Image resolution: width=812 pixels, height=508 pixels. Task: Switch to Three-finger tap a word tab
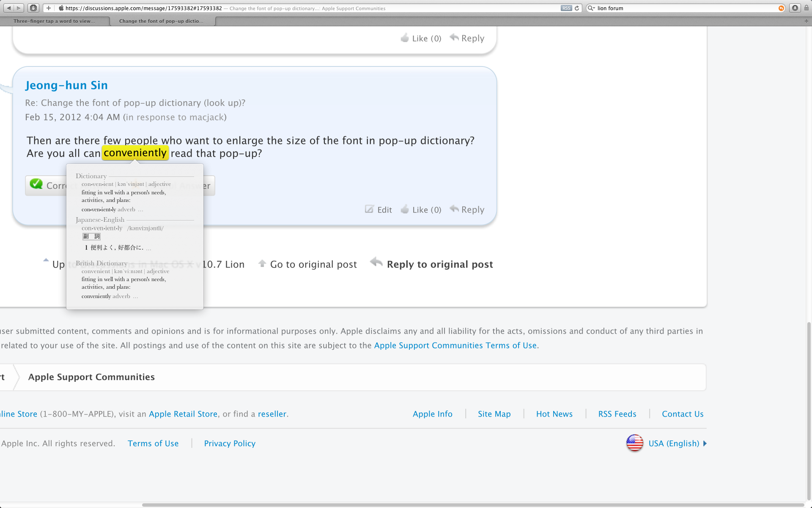click(54, 21)
